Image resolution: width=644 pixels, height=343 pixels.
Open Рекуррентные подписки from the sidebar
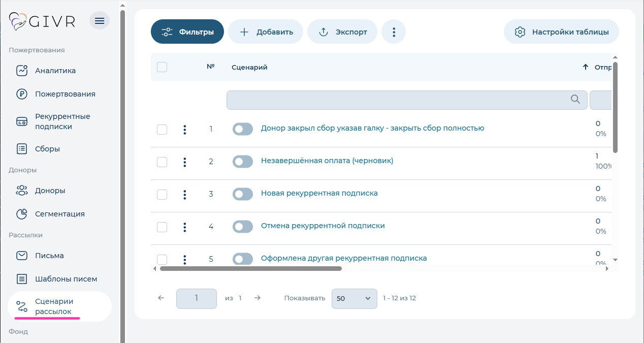click(x=21, y=121)
